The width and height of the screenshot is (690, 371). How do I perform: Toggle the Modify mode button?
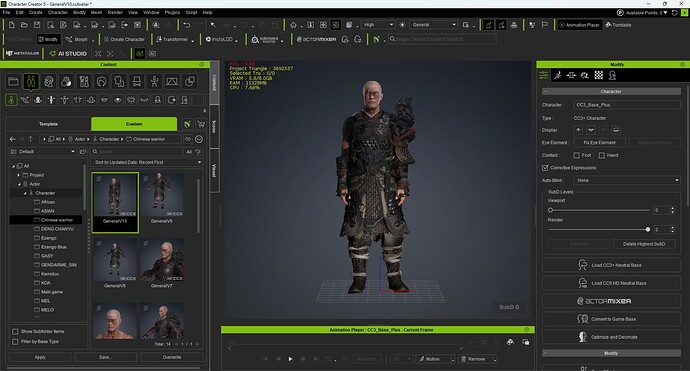click(48, 39)
